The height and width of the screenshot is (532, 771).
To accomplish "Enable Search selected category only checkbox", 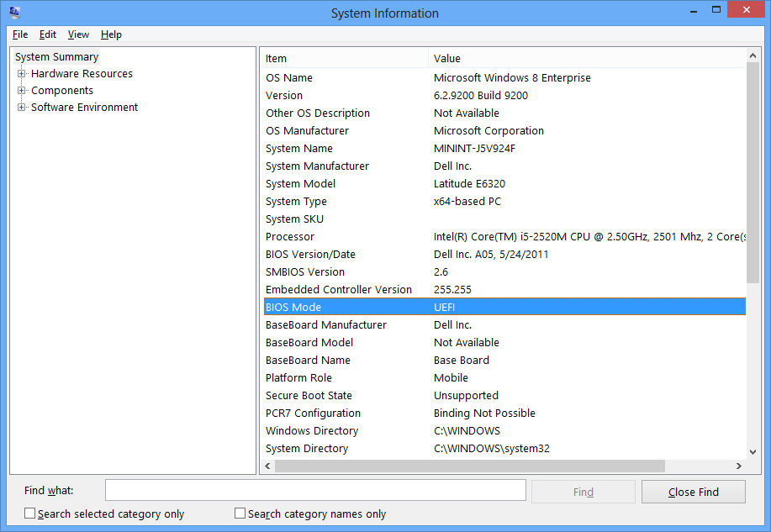I will tap(30, 514).
